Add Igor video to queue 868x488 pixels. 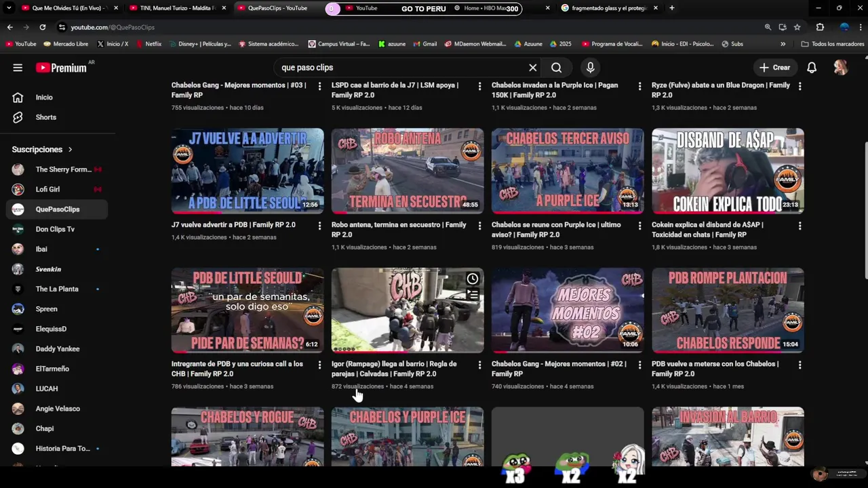(x=473, y=294)
